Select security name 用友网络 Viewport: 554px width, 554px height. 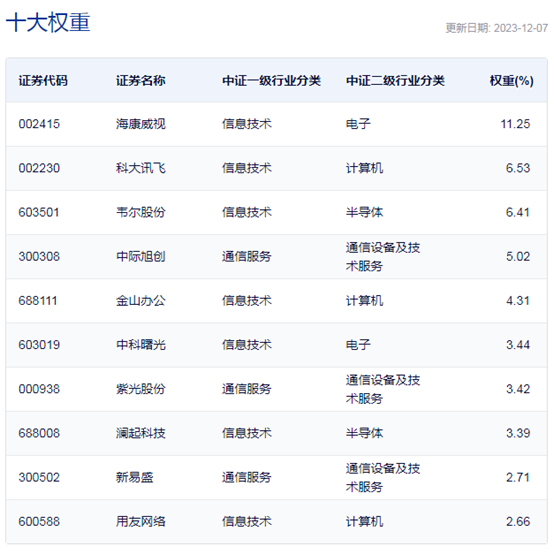141,522
